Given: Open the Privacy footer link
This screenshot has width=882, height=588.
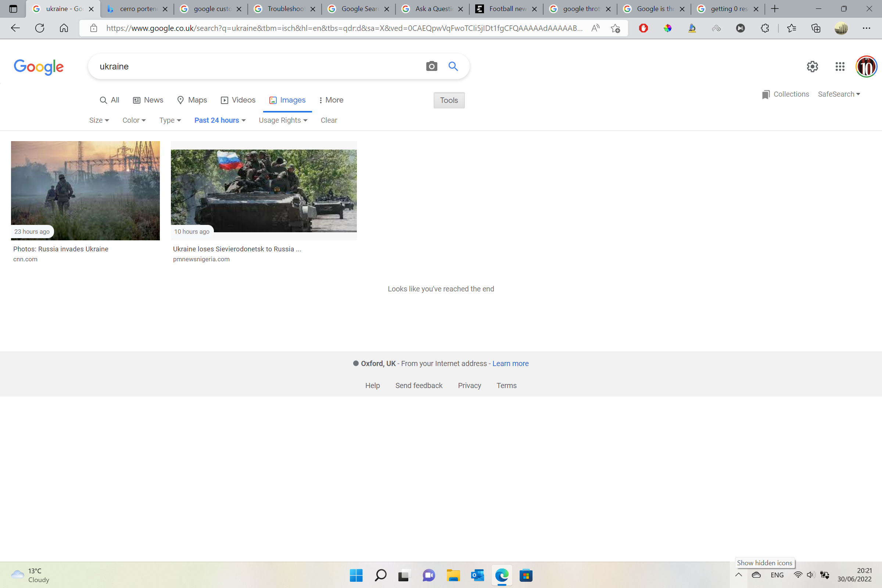Looking at the screenshot, I should tap(470, 386).
